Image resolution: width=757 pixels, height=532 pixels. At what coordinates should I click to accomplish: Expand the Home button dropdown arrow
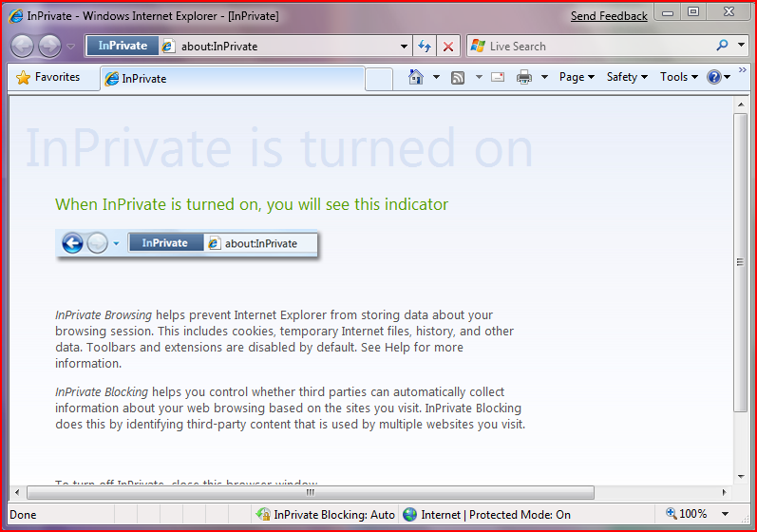436,77
